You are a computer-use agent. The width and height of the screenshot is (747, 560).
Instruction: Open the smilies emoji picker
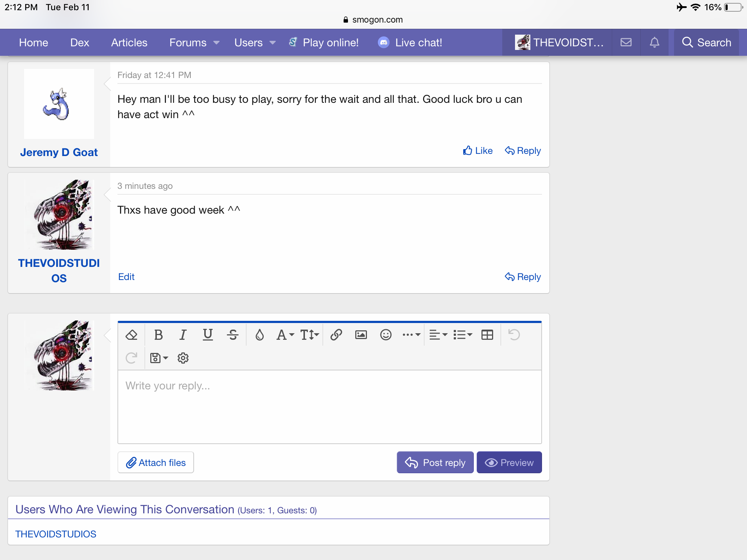pyautogui.click(x=386, y=335)
